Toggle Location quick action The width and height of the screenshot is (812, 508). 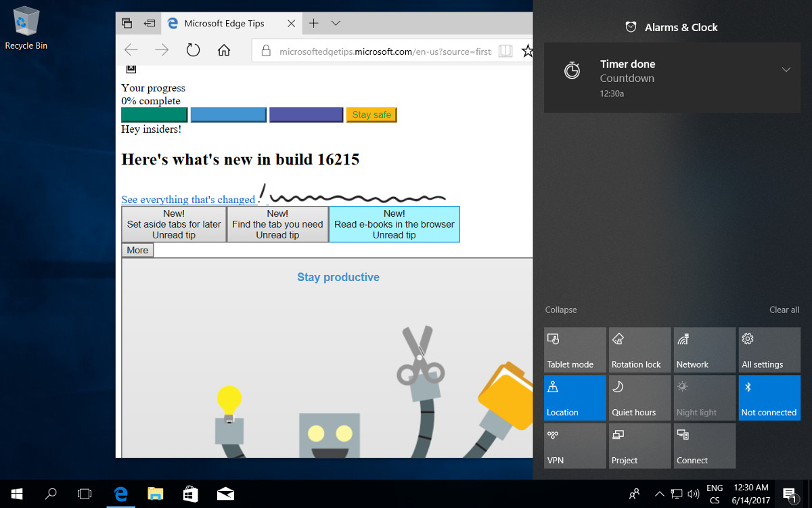pyautogui.click(x=574, y=398)
